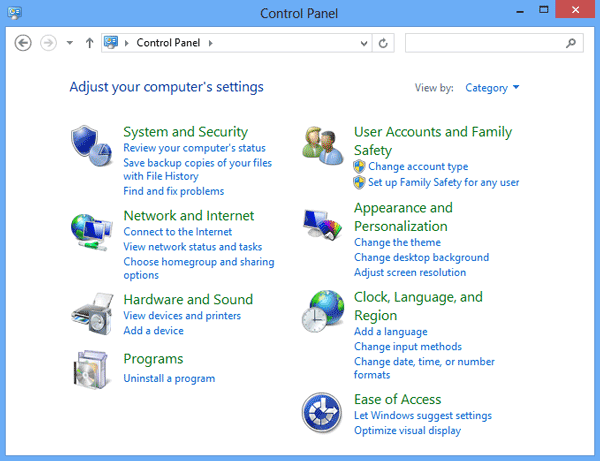The height and width of the screenshot is (461, 600).
Task: Open View devices and printers
Action: coord(182,316)
